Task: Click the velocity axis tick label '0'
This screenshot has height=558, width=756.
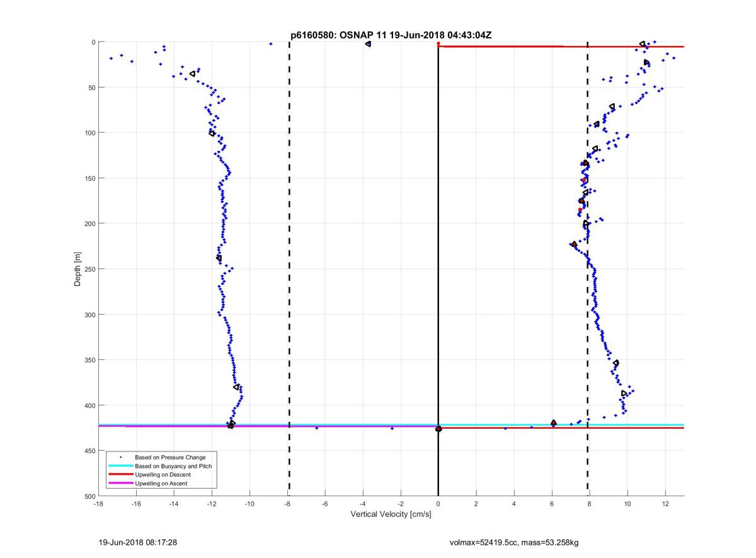Action: (x=438, y=504)
